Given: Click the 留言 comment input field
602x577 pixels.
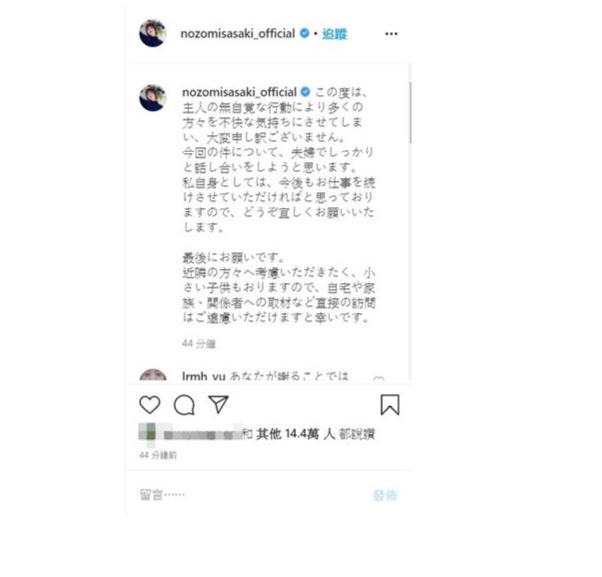Looking at the screenshot, I should tap(251, 495).
